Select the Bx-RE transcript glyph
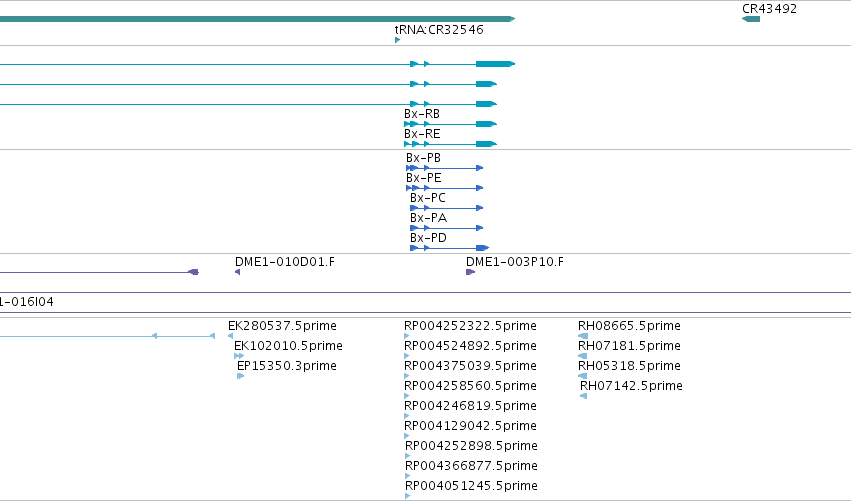Screen dimensions: 851x501 point(450,144)
